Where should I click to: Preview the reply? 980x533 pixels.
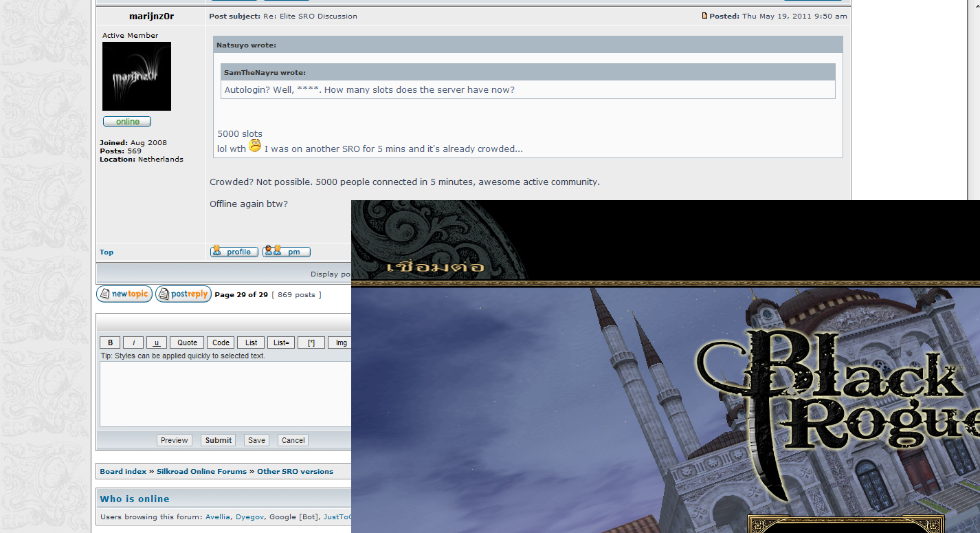(175, 440)
